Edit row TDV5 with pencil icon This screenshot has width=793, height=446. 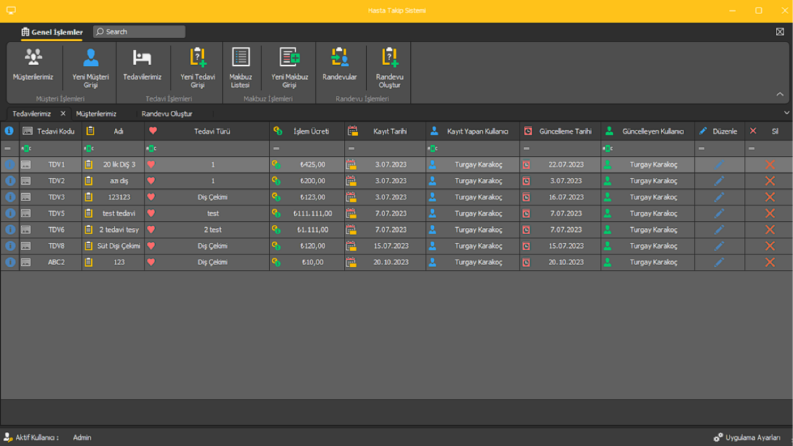point(719,213)
